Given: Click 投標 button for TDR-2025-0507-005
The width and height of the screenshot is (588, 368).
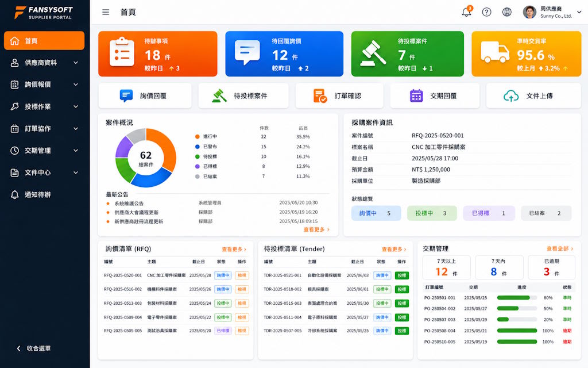Looking at the screenshot, I should click(x=401, y=331).
